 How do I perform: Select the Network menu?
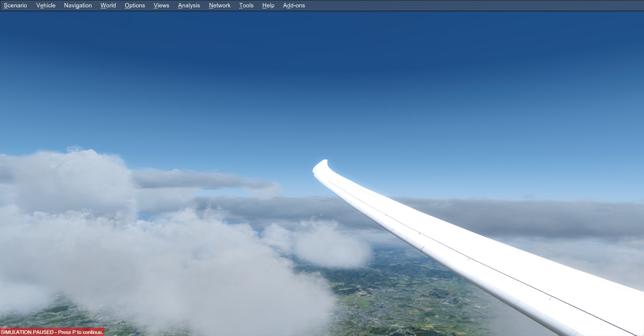[x=219, y=5]
